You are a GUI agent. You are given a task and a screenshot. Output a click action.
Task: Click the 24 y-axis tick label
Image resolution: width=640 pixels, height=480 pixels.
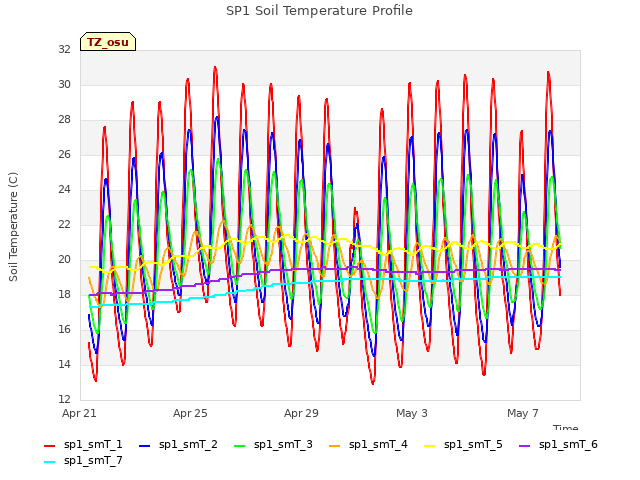click(64, 189)
